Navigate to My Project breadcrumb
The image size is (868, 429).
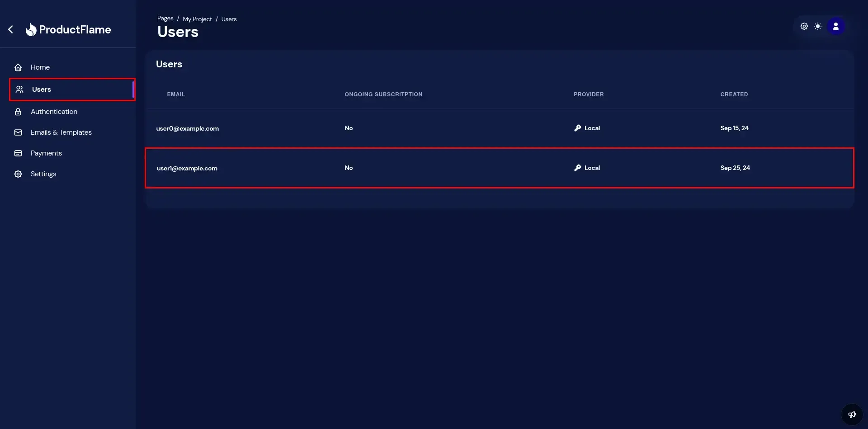pos(197,19)
